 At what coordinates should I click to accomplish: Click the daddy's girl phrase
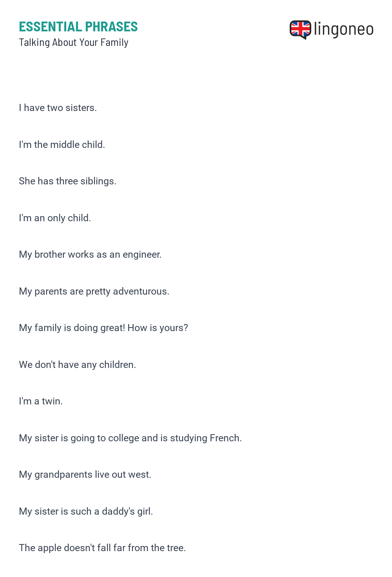point(86,511)
